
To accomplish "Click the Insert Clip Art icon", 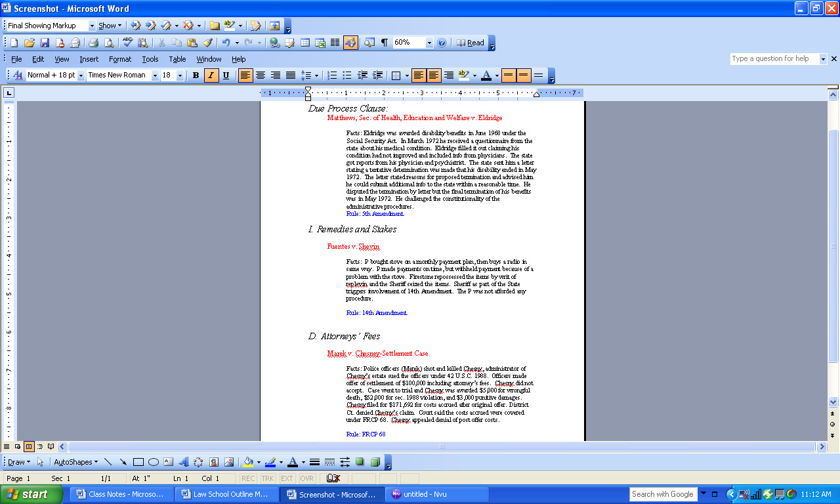I will pos(213,462).
